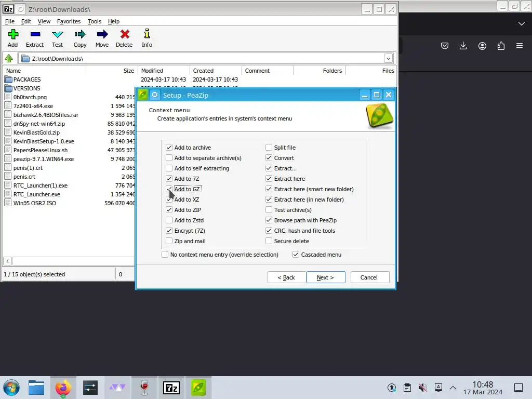
Task: Cancel the PeaZip setup
Action: [370, 277]
